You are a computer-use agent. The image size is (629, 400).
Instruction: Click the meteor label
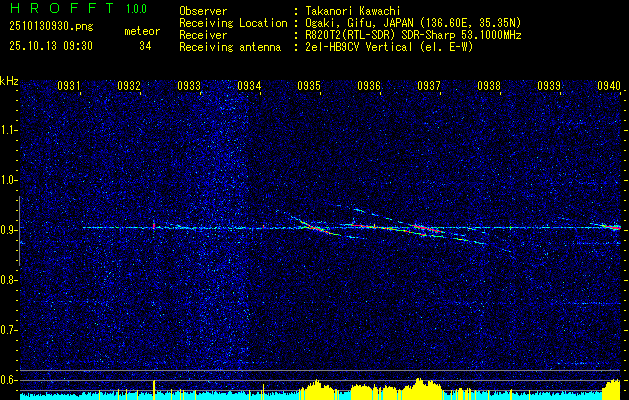(x=142, y=31)
